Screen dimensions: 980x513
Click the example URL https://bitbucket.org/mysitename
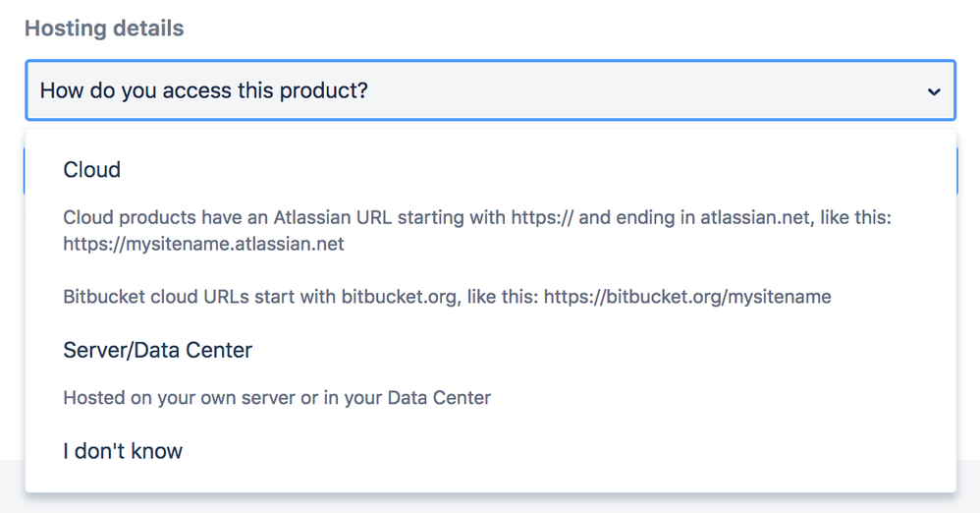pos(687,297)
